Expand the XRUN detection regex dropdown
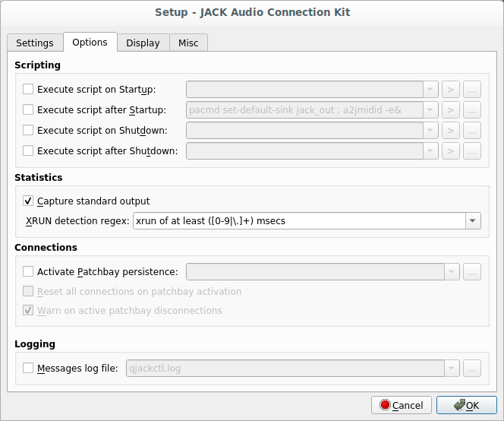Viewport: 504px width, 421px height. pos(473,221)
